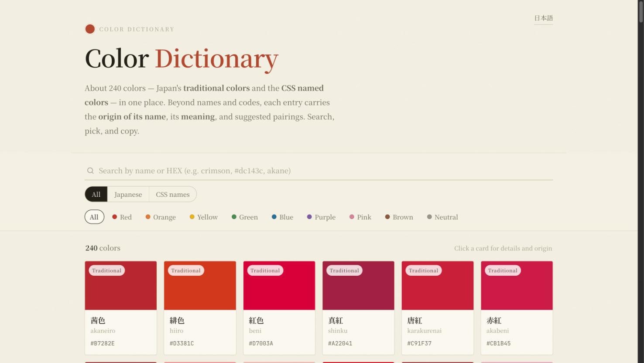644x363 pixels.
Task: Filter colors by Red
Action: click(122, 217)
